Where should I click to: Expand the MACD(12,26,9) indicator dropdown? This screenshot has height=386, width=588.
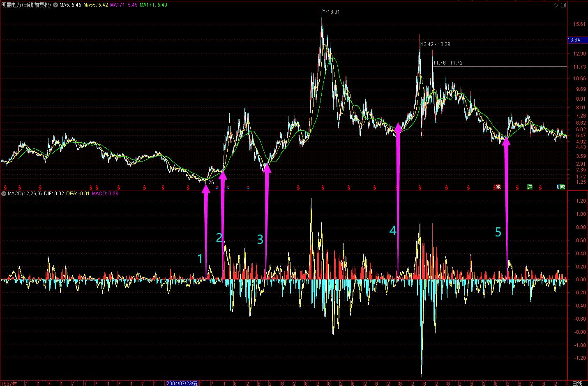coord(4,193)
